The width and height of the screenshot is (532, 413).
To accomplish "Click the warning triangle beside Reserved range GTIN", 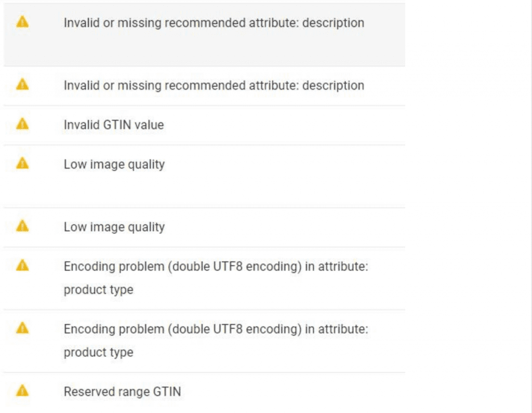I will (x=22, y=391).
